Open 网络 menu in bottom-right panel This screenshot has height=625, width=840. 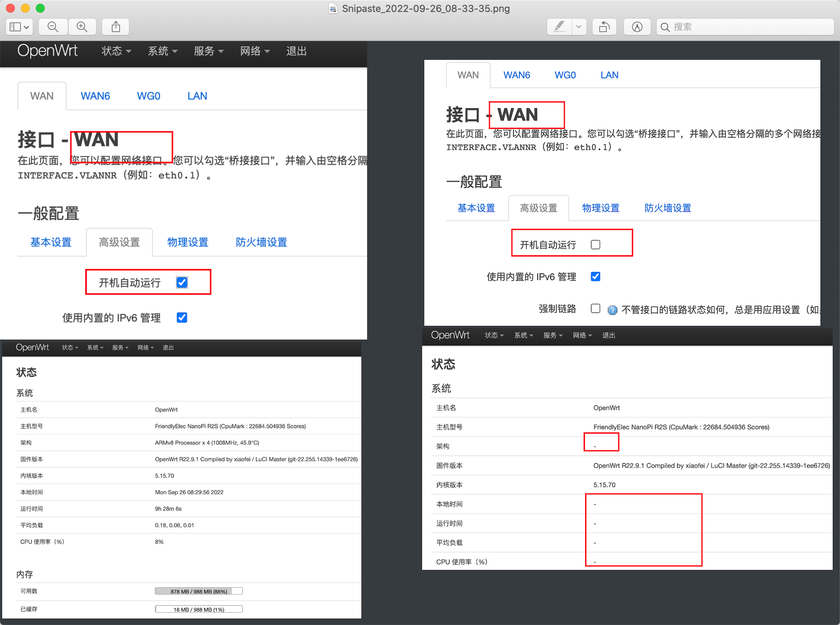[x=582, y=335]
